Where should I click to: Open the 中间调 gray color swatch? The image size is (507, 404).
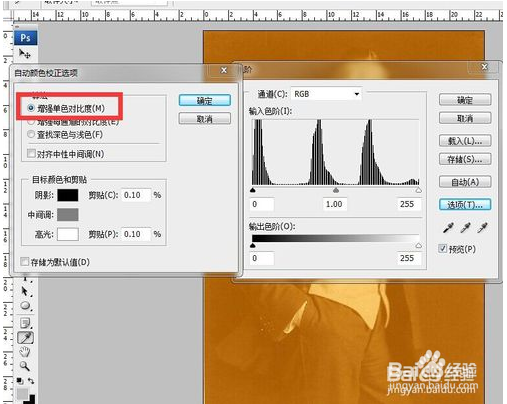(x=68, y=215)
